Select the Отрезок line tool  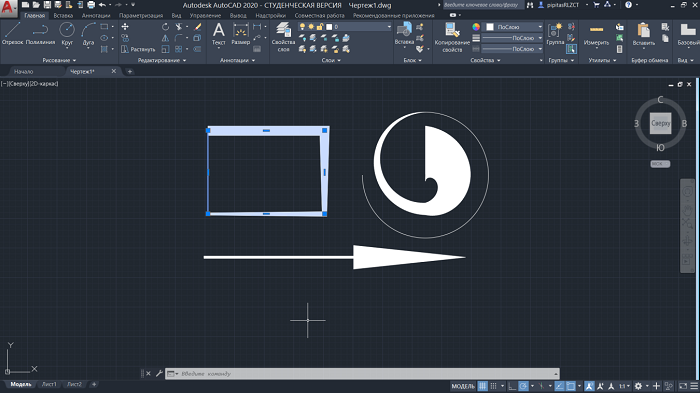point(12,34)
